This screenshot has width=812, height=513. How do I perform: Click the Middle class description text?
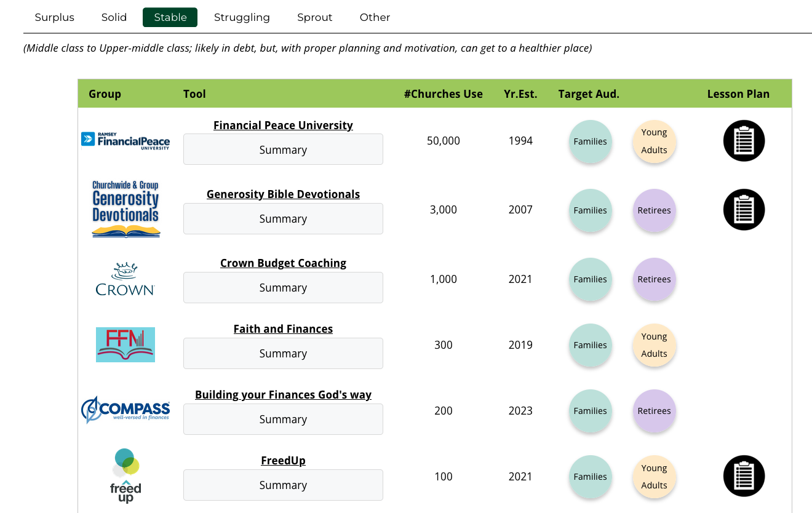308,48
